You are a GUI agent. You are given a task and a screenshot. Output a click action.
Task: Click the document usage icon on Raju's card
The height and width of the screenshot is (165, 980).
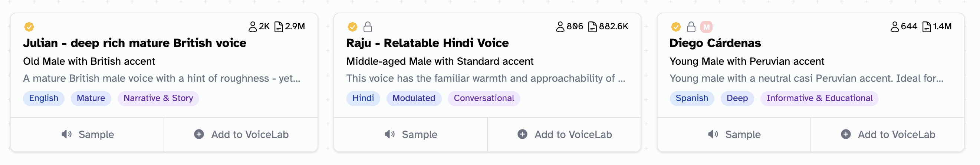tap(592, 27)
